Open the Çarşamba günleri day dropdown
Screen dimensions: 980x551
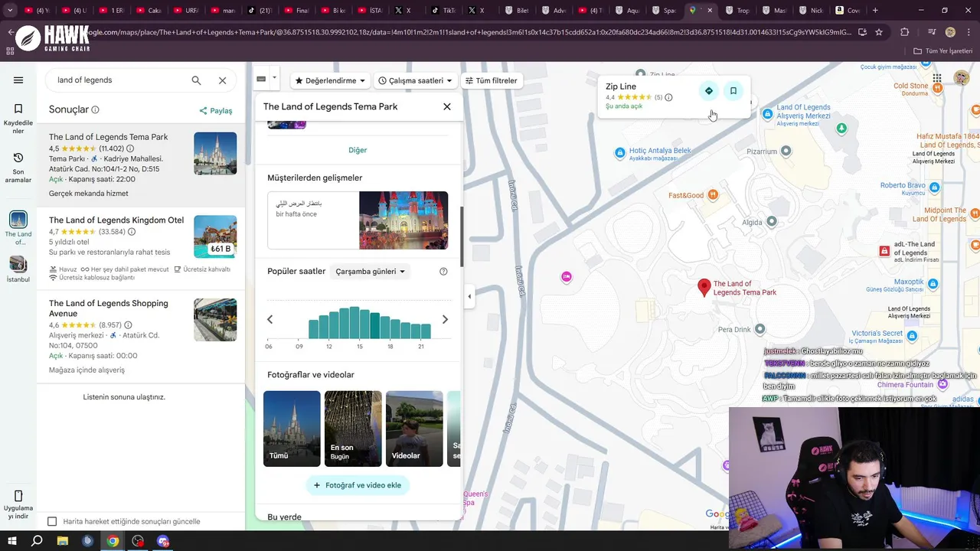tap(371, 272)
